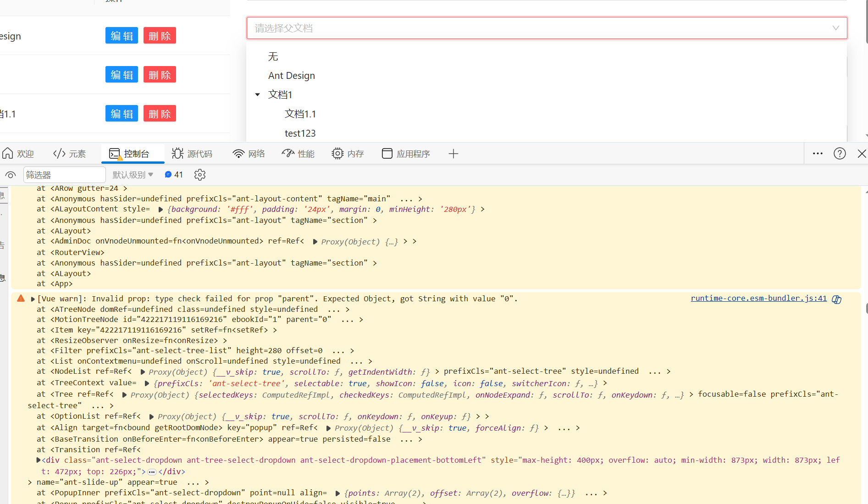Viewport: 868px width, 504px height.
Task: Click the DevTools help question-mark icon
Action: click(x=840, y=154)
